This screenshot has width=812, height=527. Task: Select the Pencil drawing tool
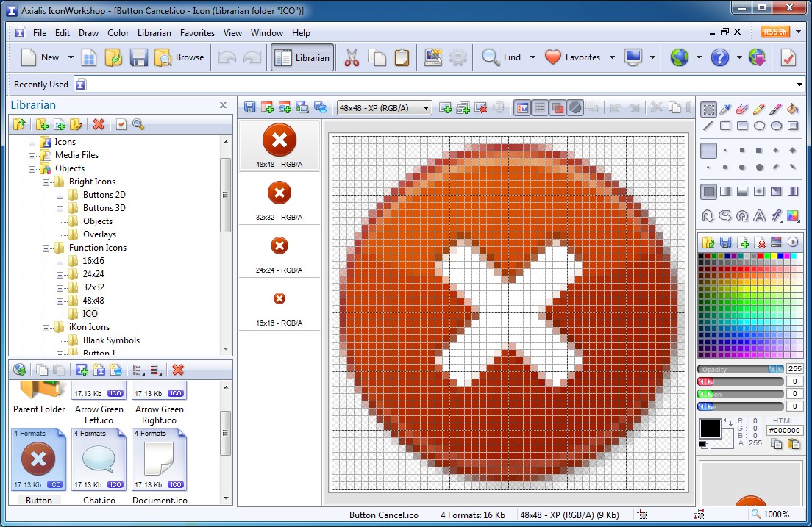point(758,109)
